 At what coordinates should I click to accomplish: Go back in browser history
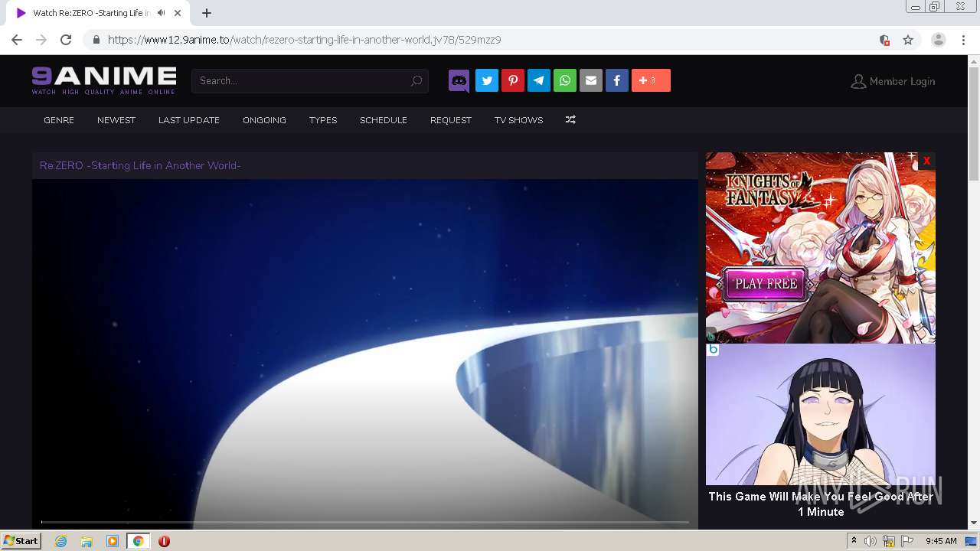[x=17, y=40]
